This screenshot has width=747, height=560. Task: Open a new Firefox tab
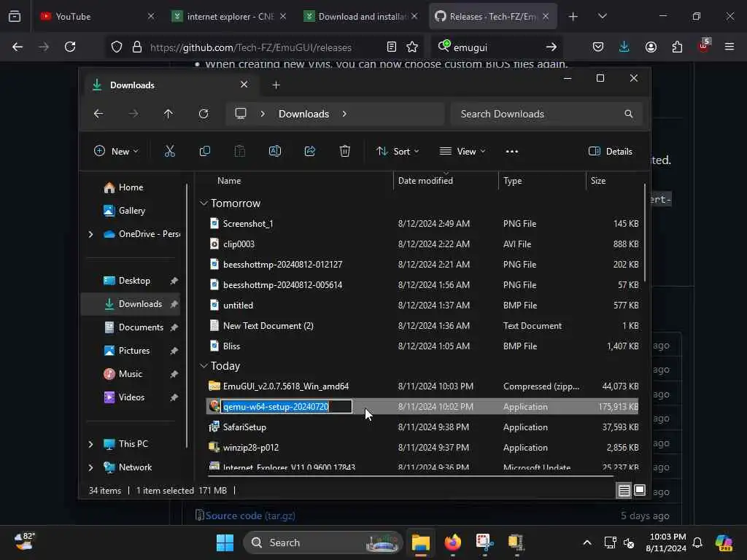(573, 16)
